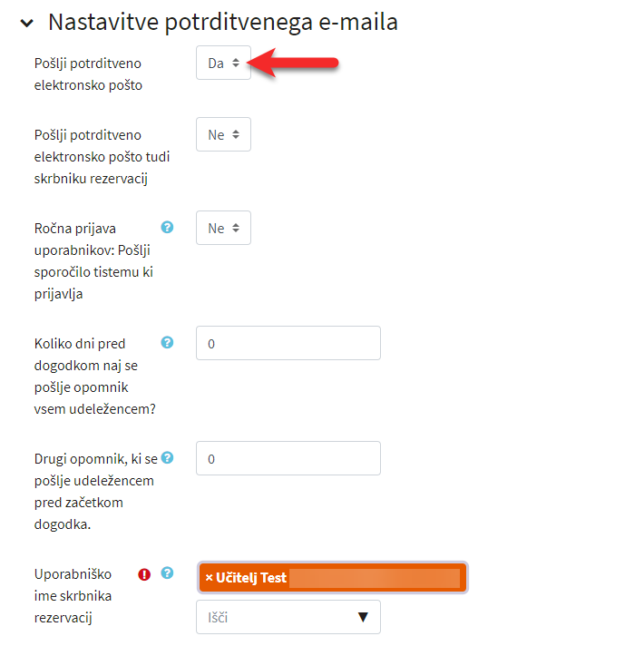Show help for Drugi opomnik setting

tap(167, 457)
